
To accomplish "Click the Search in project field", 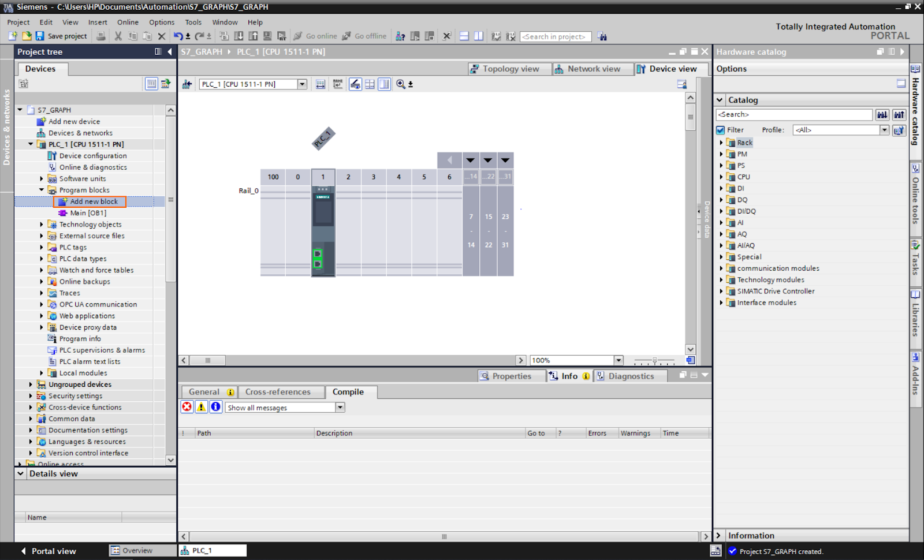I will (556, 36).
